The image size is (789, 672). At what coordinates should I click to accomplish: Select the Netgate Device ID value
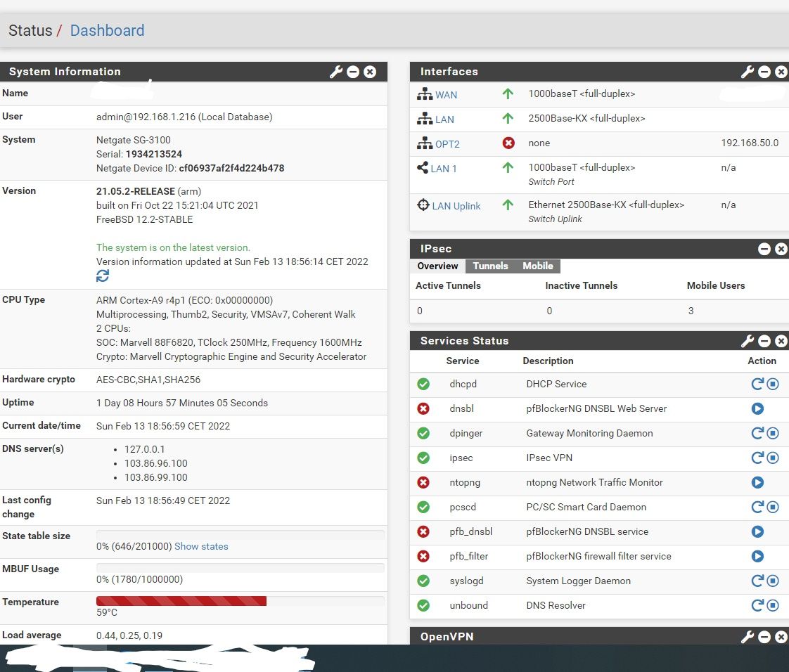[x=231, y=168]
